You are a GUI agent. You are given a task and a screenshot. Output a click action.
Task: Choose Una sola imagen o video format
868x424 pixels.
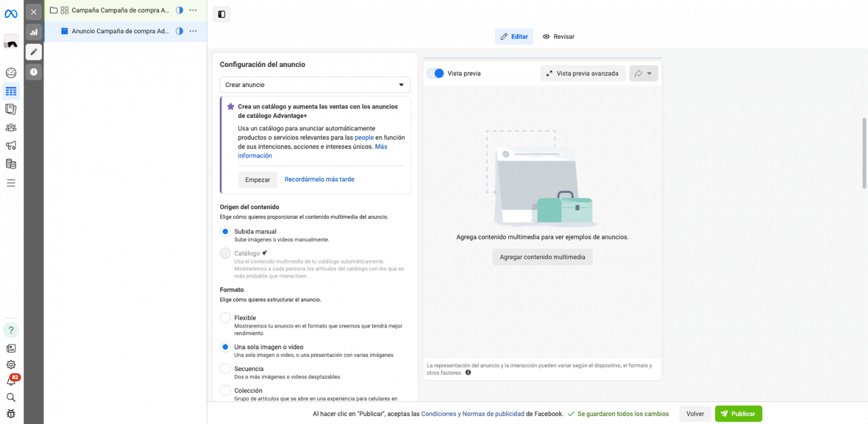click(x=225, y=347)
